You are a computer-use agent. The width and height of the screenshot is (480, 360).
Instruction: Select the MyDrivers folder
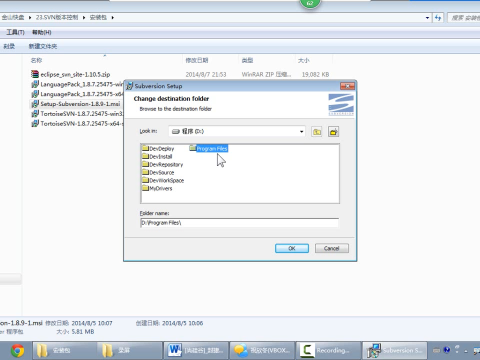(157, 188)
